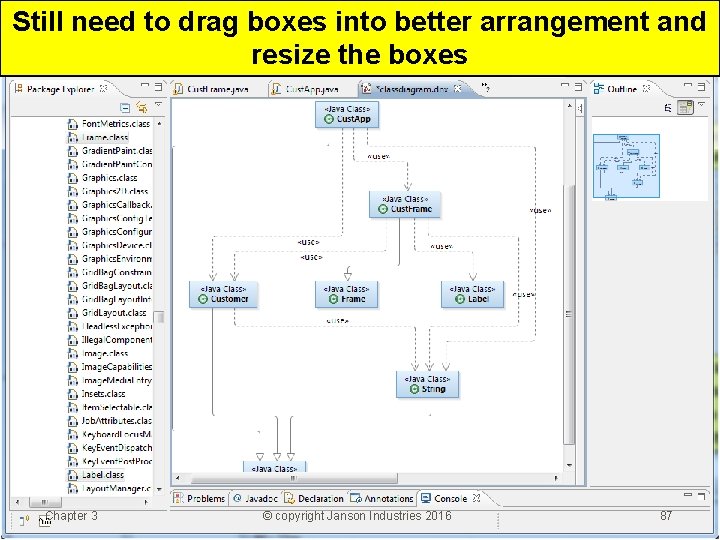
Task: Click the green class icon beside Customer
Action: (x=203, y=299)
